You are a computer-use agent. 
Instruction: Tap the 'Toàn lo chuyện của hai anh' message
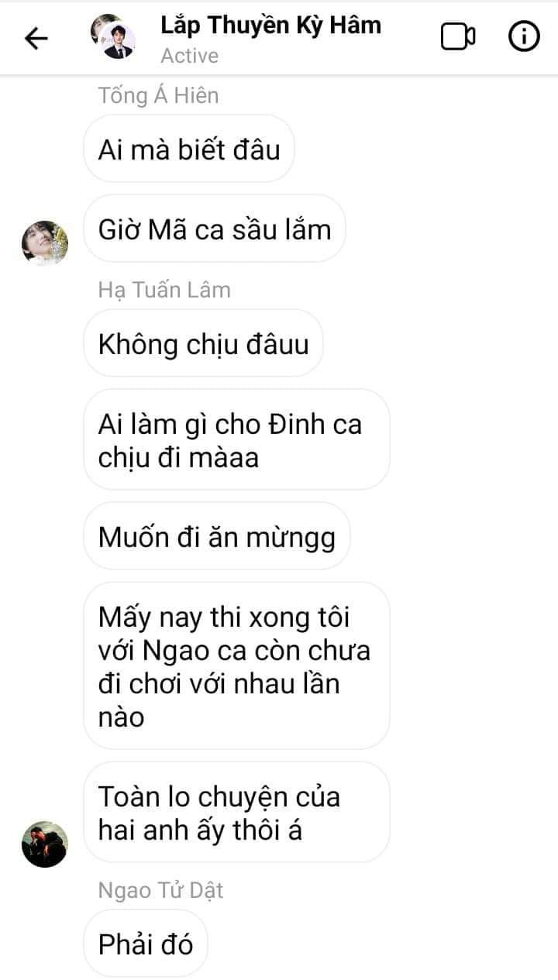click(x=236, y=813)
